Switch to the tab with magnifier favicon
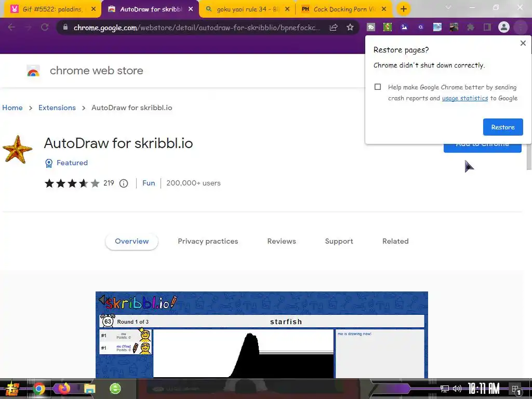The height and width of the screenshot is (399, 532). tap(247, 9)
